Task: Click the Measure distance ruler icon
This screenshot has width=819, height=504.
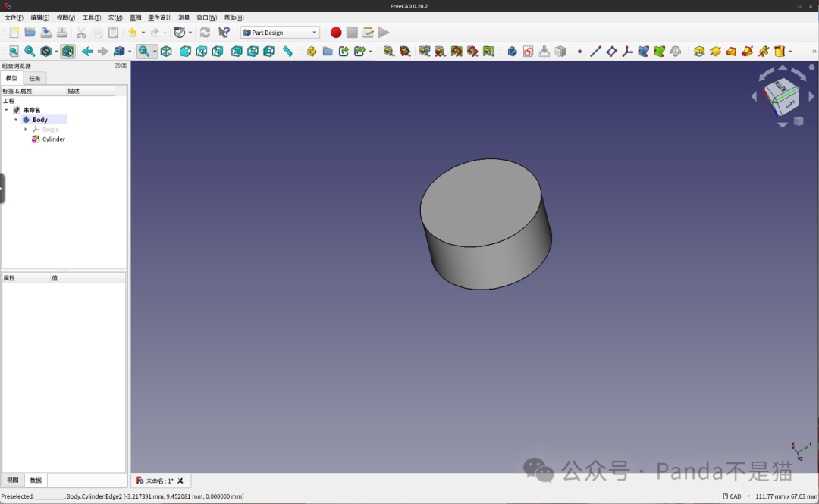Action: click(x=287, y=52)
